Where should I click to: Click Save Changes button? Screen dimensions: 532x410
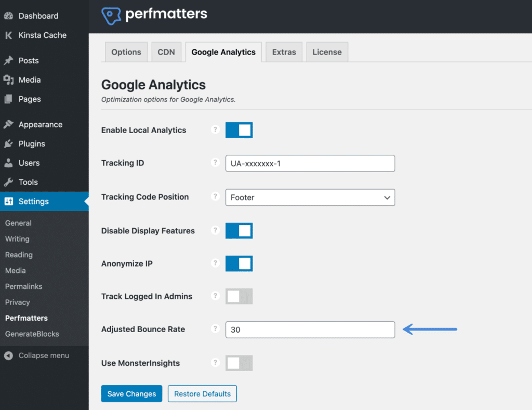(131, 394)
